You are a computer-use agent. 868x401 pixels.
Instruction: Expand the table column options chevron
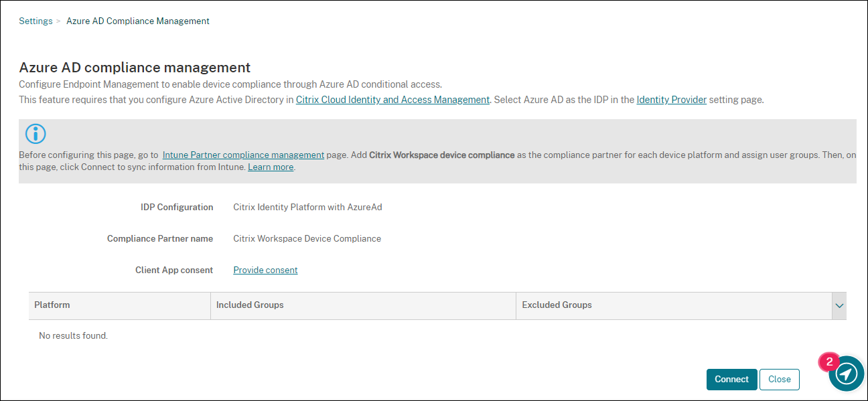839,305
